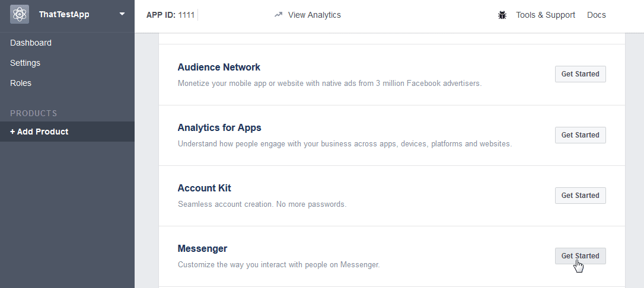Open View Analytics
Image resolution: width=644 pixels, height=288 pixels.
tap(314, 15)
